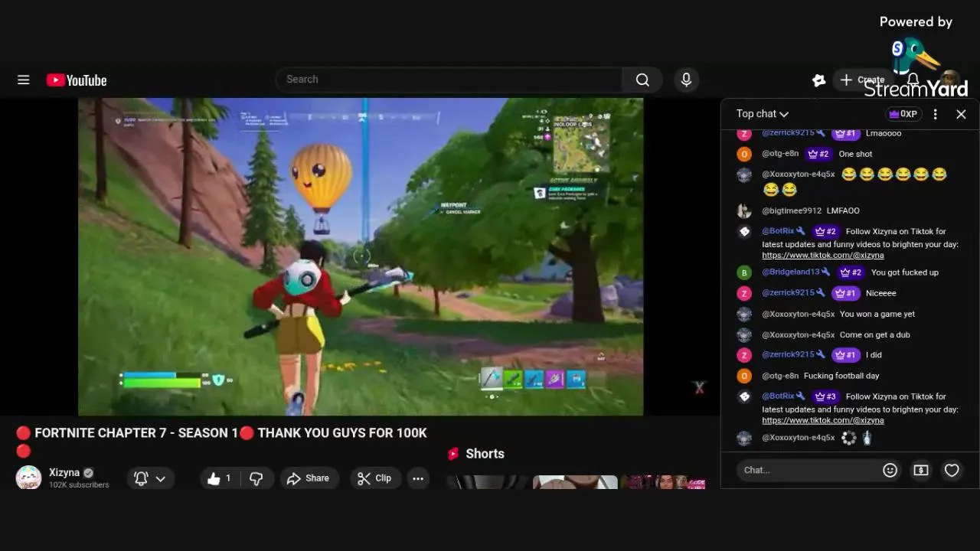Open more actions three-dot menu under video
Viewport: 980px width, 551px height.
pos(418,478)
